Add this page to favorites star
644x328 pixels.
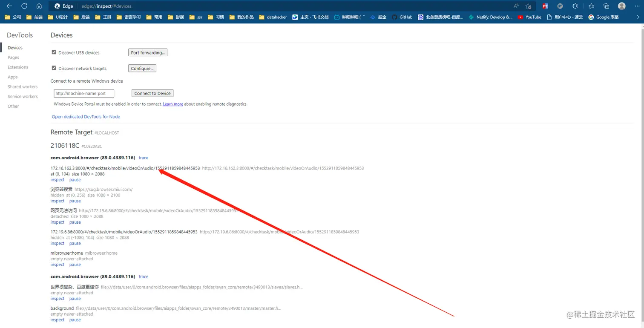[529, 6]
